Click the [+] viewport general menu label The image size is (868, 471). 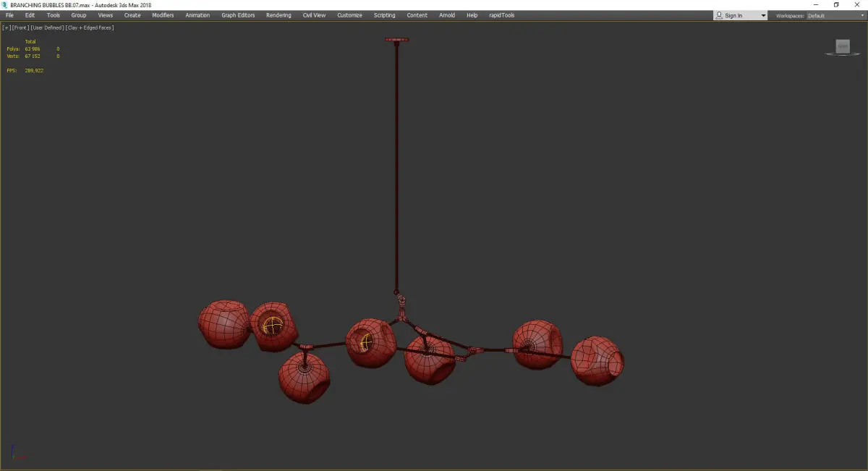(6, 27)
